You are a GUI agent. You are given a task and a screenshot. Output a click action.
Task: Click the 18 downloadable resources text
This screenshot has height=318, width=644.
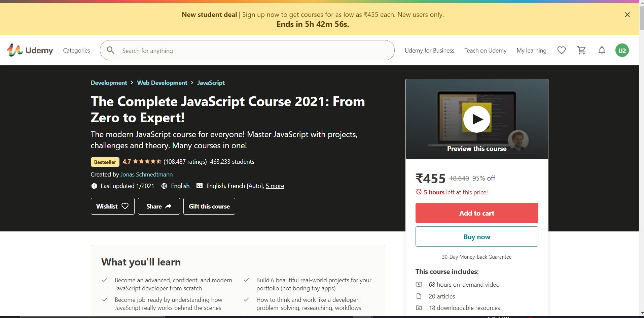point(464,308)
